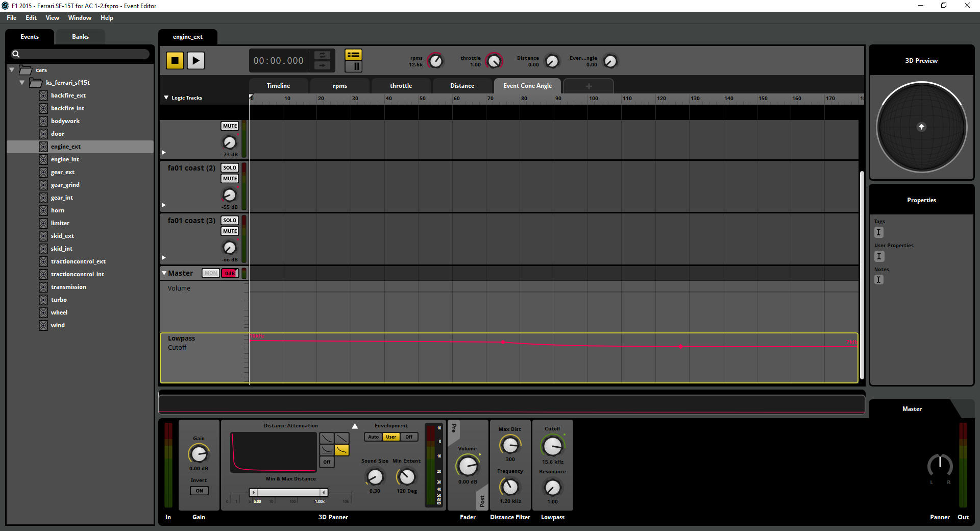980x531 pixels.
Task: Expand the fa01 coast (3) track
Action: pos(164,258)
